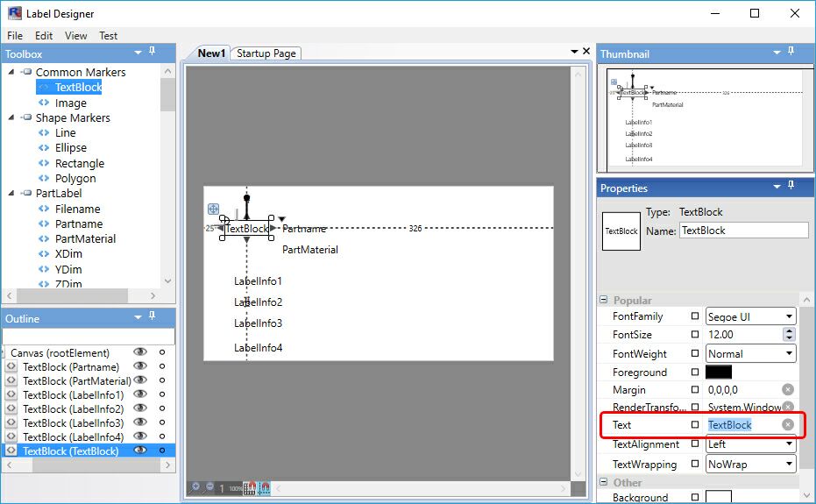Open the Test menu
816x504 pixels.
(x=109, y=35)
